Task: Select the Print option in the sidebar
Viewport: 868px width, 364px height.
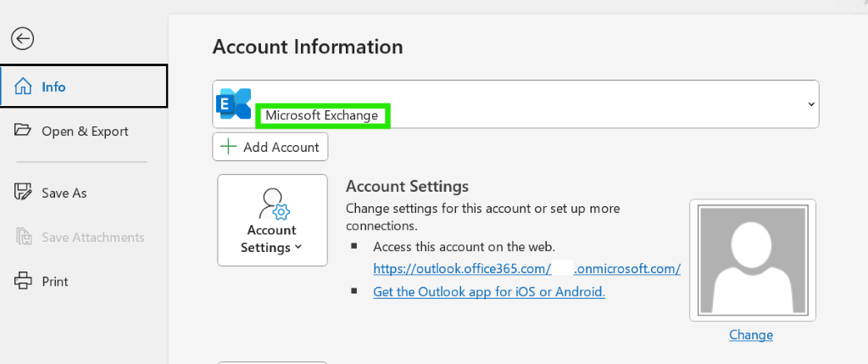Action: (x=84, y=281)
